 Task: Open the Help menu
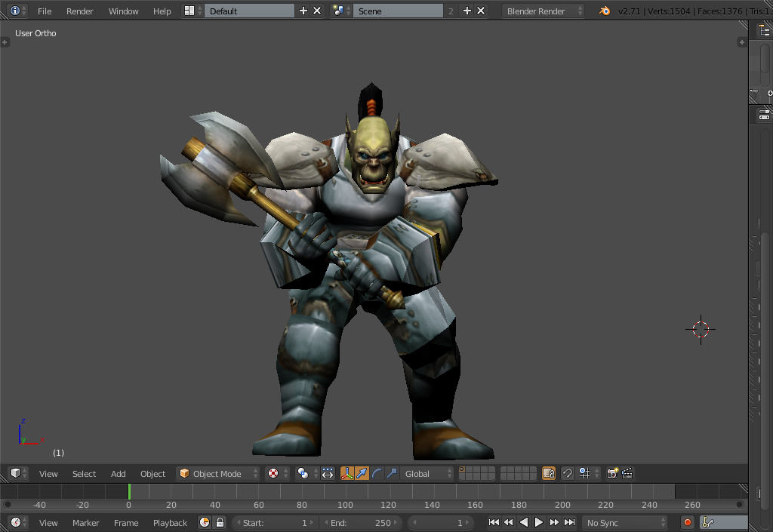point(162,11)
